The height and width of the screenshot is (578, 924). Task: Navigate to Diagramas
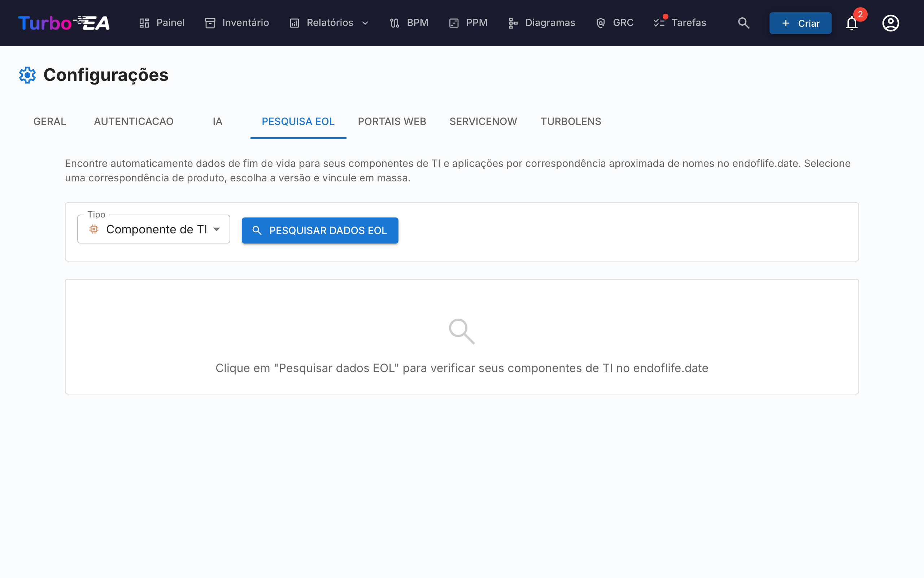pos(541,23)
